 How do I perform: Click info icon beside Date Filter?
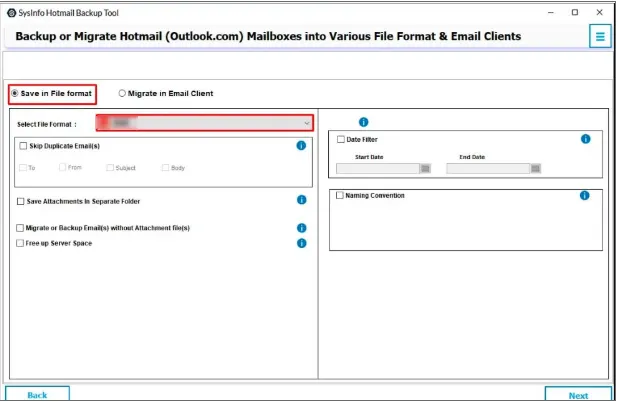pyautogui.click(x=586, y=139)
